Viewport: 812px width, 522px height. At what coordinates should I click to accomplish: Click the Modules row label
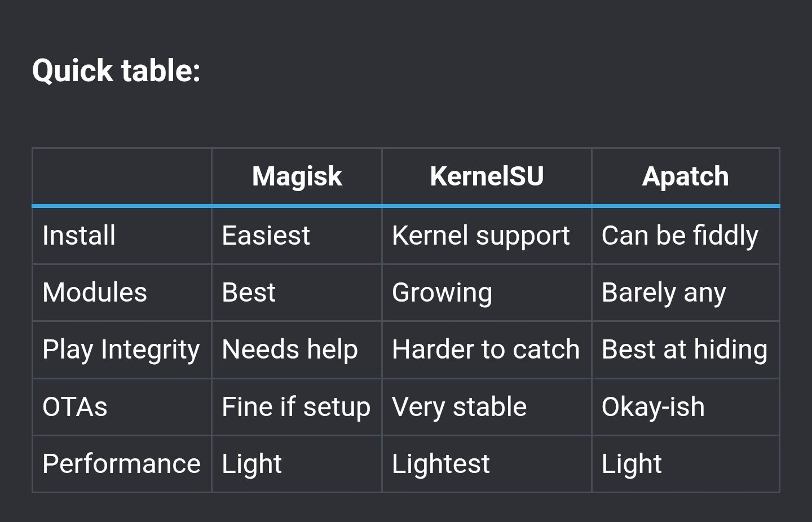pyautogui.click(x=95, y=293)
